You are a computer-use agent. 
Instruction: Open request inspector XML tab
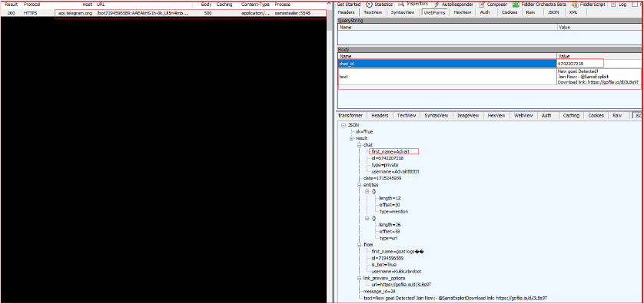(x=573, y=12)
